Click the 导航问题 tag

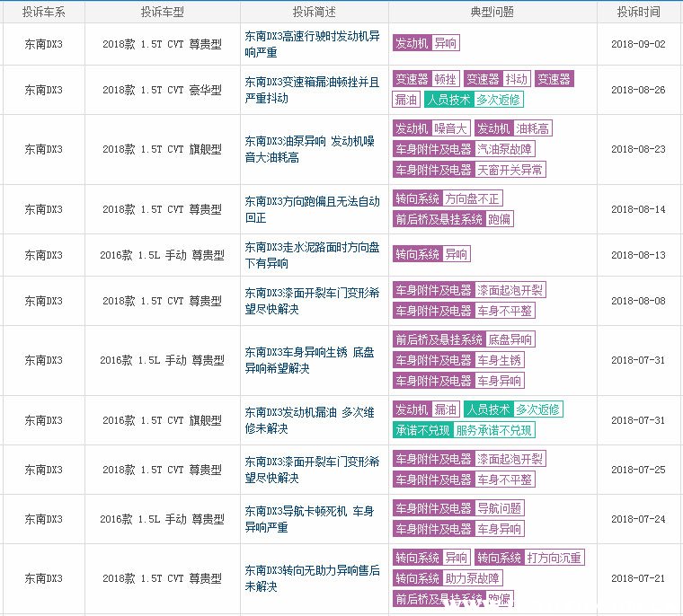tap(499, 508)
